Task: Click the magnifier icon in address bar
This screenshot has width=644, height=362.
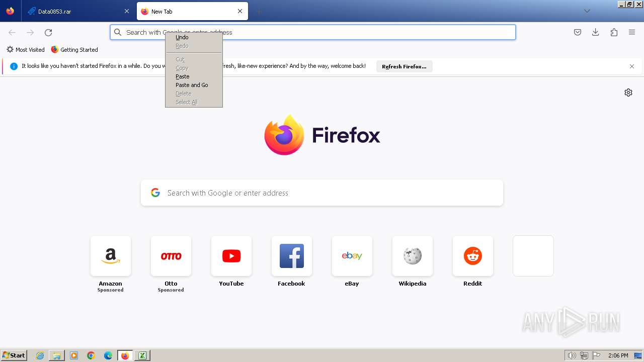Action: click(118, 32)
